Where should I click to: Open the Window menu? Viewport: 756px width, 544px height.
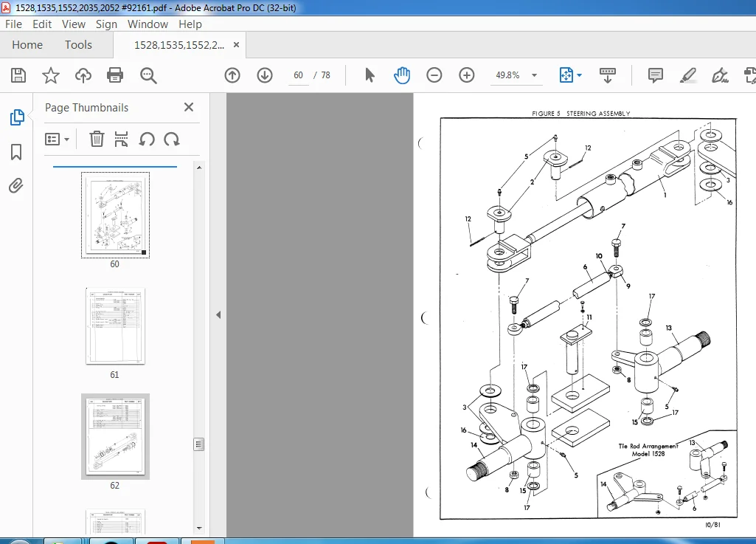click(x=148, y=24)
